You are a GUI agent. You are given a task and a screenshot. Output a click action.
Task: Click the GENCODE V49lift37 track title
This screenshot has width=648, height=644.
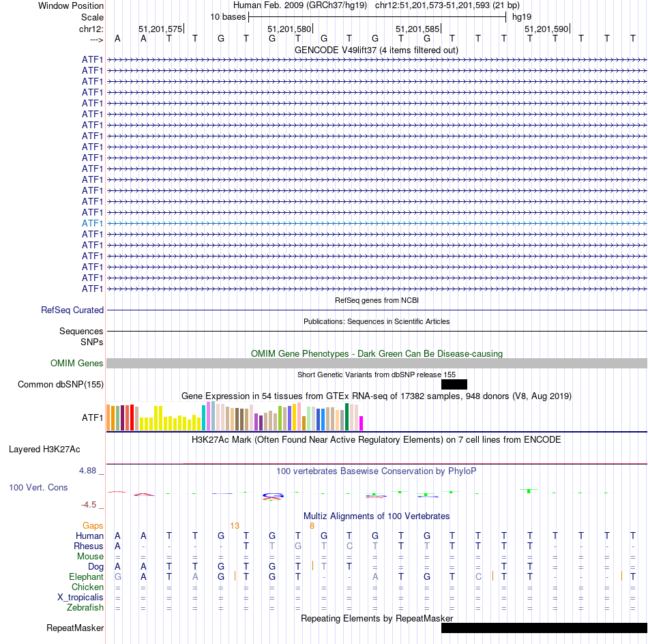[376, 50]
